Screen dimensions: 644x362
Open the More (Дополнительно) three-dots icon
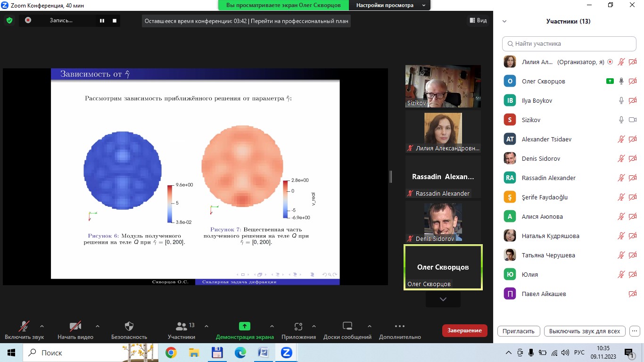point(399,326)
